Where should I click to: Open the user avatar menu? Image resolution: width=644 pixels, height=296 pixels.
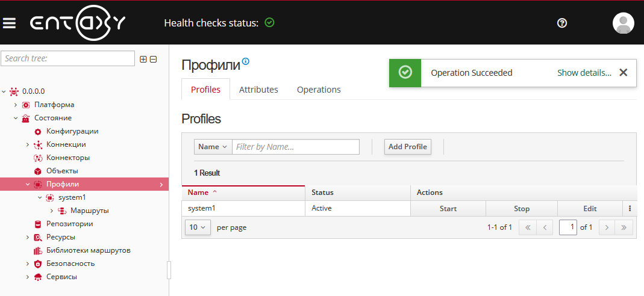click(x=623, y=23)
